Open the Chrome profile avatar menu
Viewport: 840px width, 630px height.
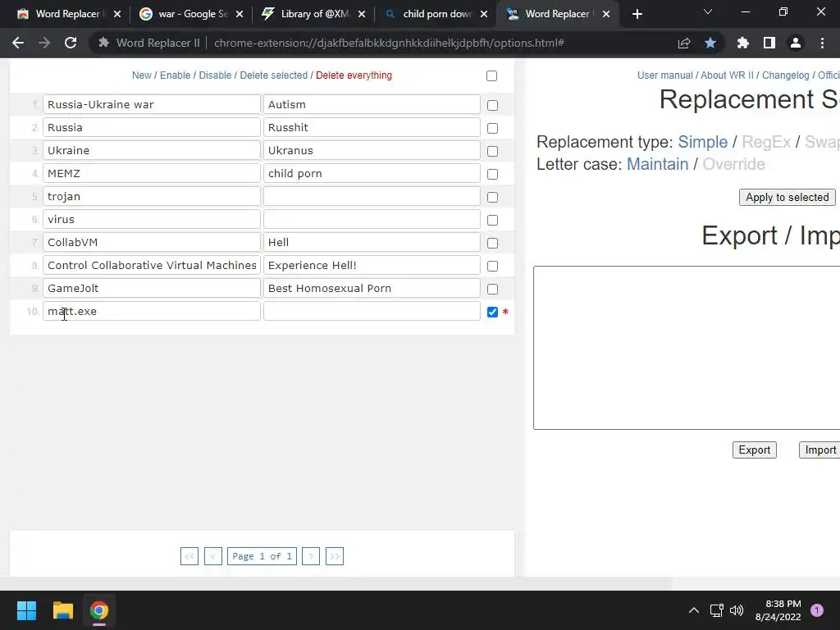pyautogui.click(x=796, y=43)
